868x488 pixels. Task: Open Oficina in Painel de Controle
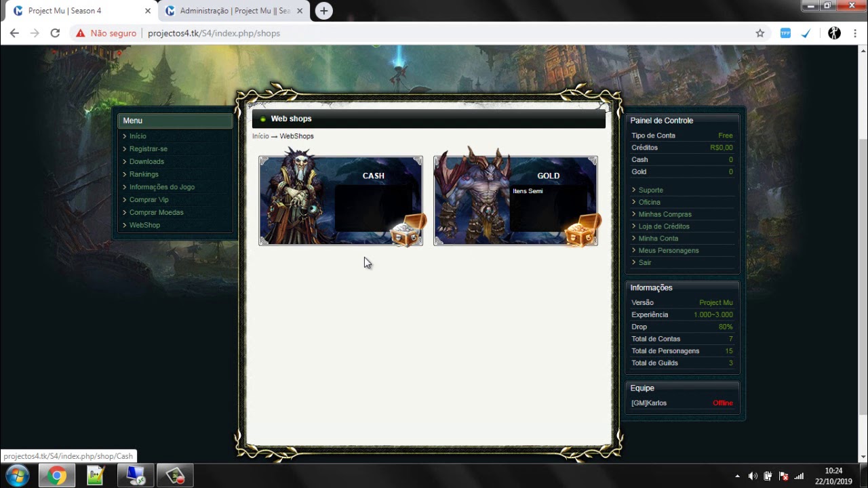650,203
